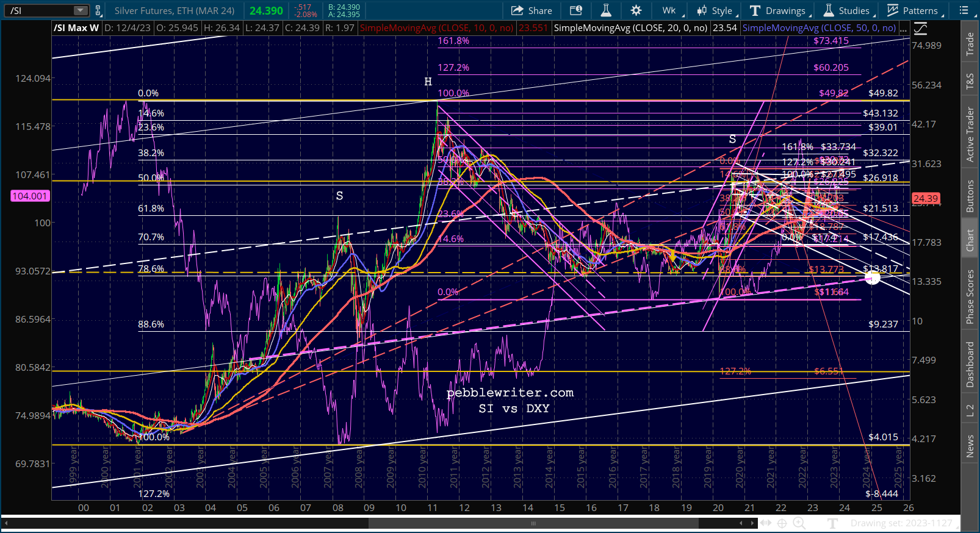Open chart settings gear icon

[x=636, y=10]
